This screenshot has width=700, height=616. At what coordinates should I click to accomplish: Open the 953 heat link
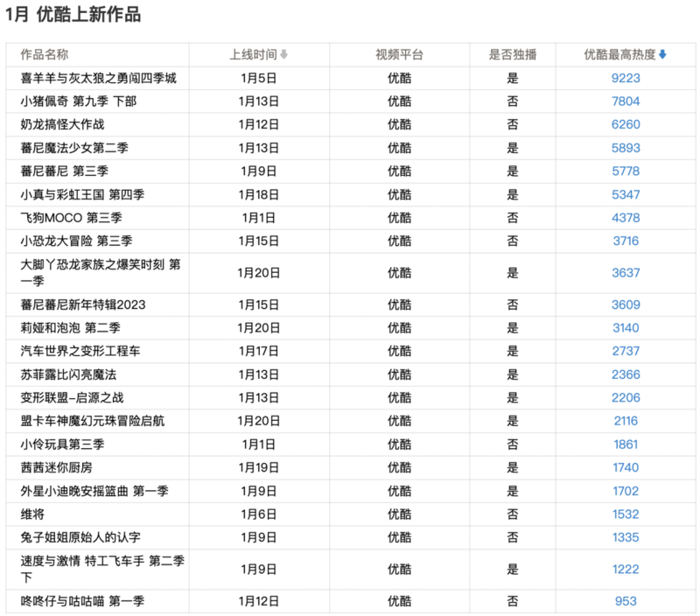(x=626, y=601)
